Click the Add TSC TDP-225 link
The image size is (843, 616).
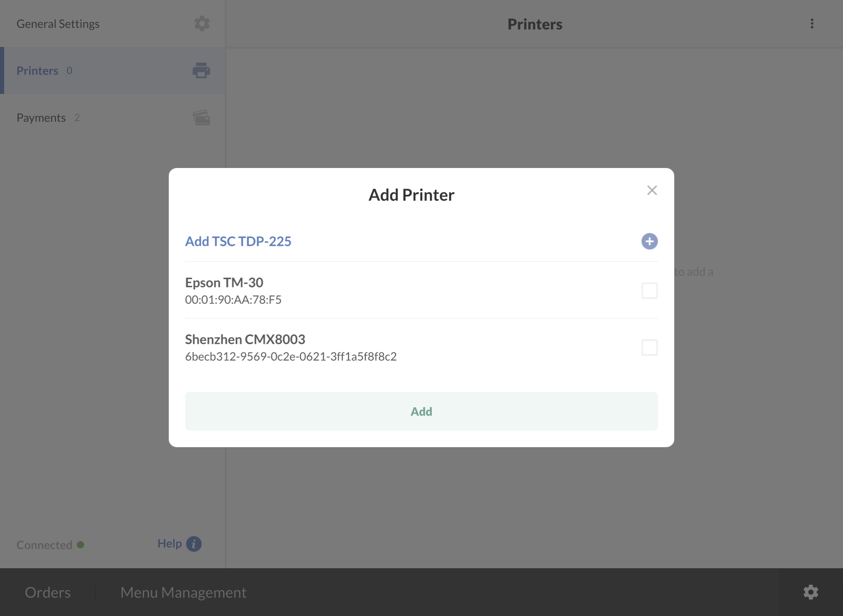238,241
